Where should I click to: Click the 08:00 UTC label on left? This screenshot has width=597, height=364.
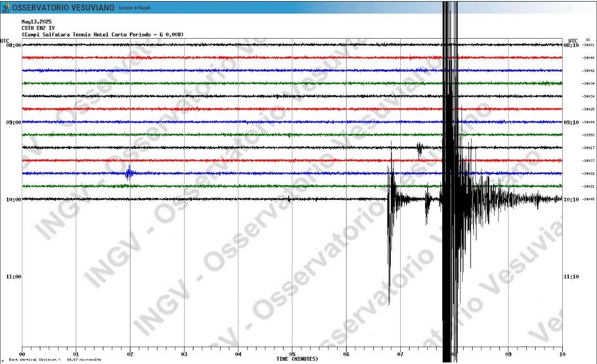point(13,45)
